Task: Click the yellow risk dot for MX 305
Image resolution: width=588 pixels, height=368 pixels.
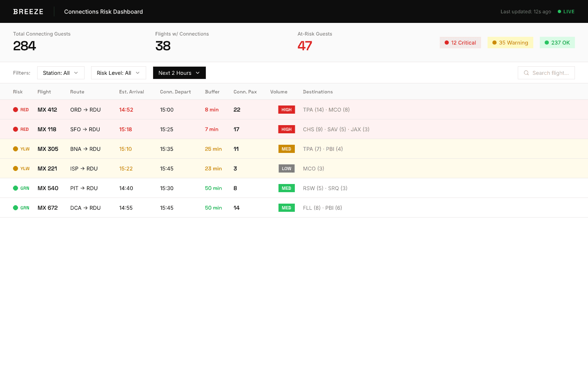Action: click(16, 149)
